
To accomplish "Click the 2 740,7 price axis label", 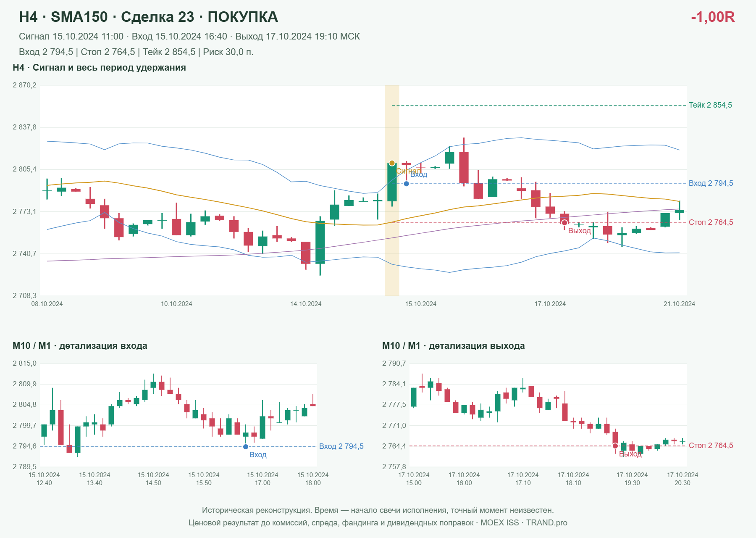I will coord(24,253).
